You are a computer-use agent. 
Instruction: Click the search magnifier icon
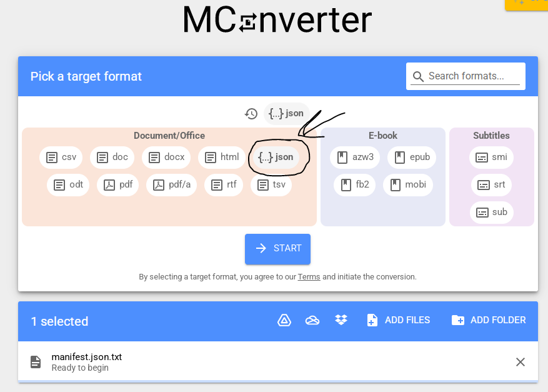click(418, 76)
